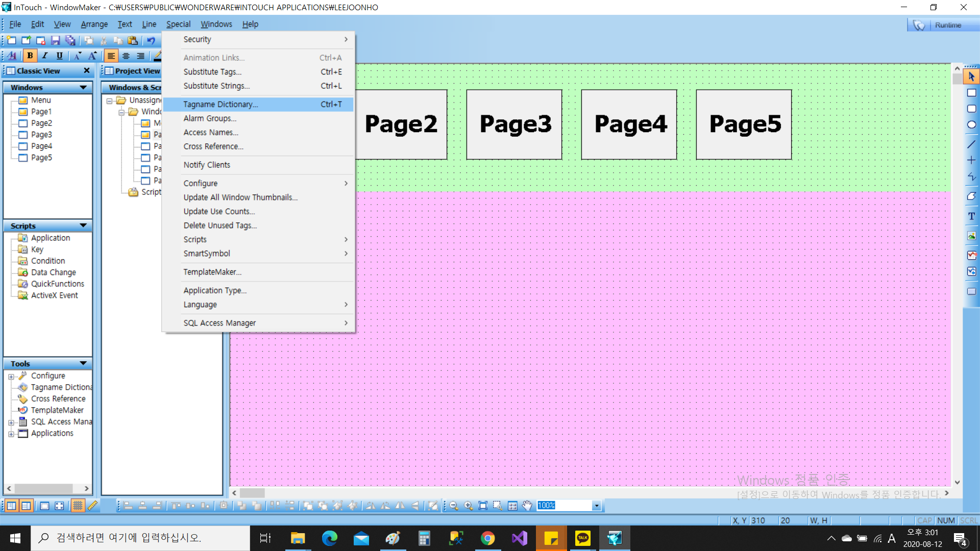Collapse the Tools section arrow
The width and height of the screenshot is (980, 551).
83,363
